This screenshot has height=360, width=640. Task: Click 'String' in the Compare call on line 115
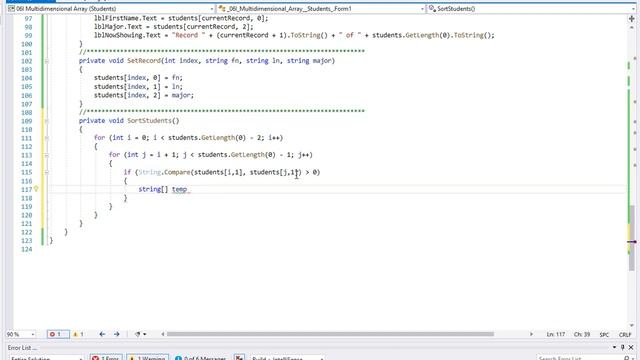tap(149, 172)
